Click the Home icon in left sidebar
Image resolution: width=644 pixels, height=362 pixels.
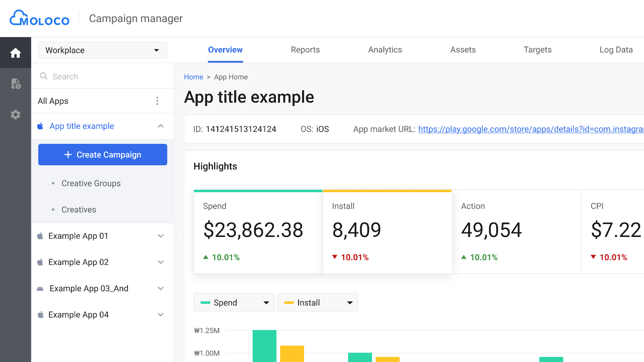(15, 53)
